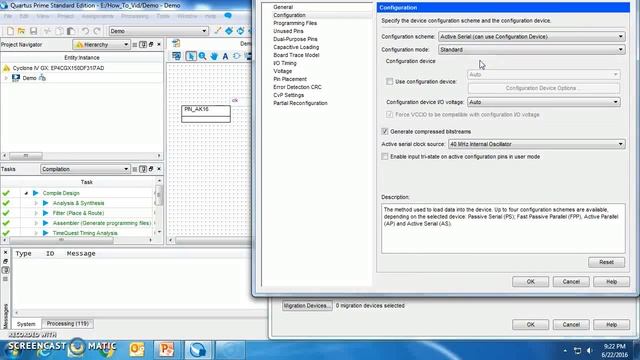Select the magnifier zoom tool
Screen dimensions: 640x360
pyautogui.click(x=202, y=56)
